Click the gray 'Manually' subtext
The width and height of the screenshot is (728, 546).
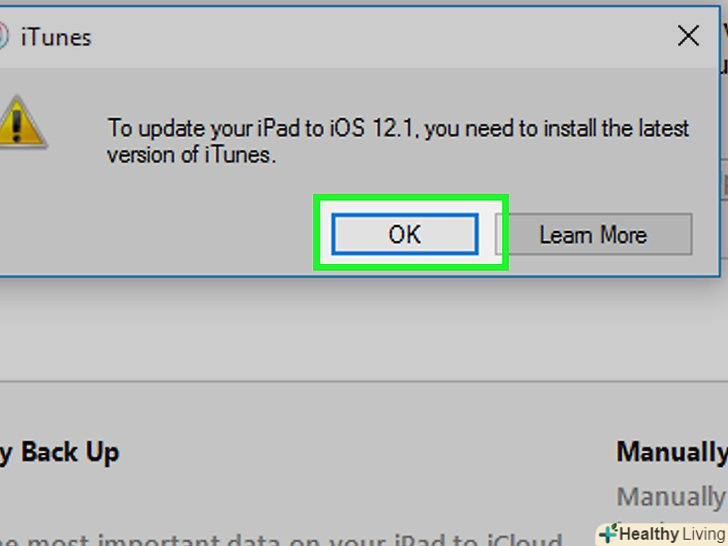pyautogui.click(x=671, y=497)
